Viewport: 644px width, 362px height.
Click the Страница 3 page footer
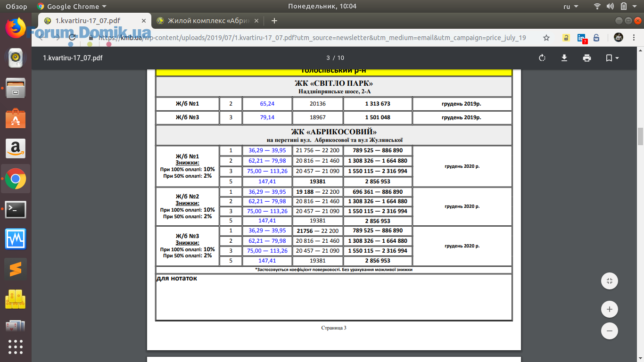tap(334, 328)
